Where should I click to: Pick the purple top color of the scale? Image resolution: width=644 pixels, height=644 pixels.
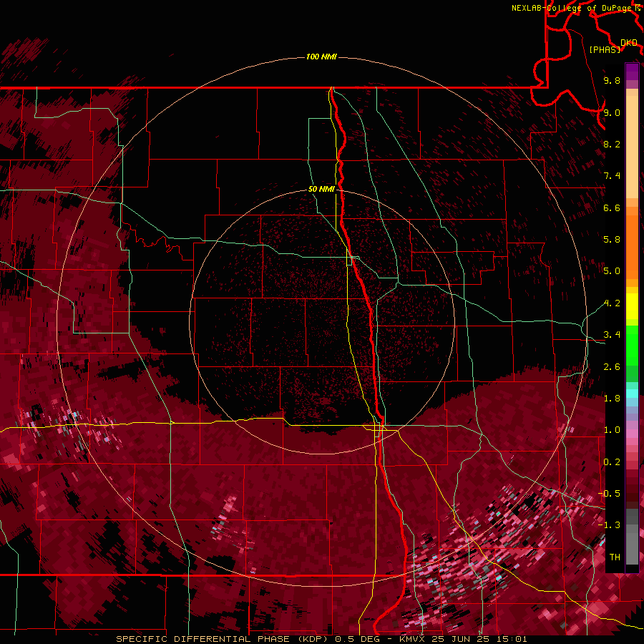tap(632, 72)
